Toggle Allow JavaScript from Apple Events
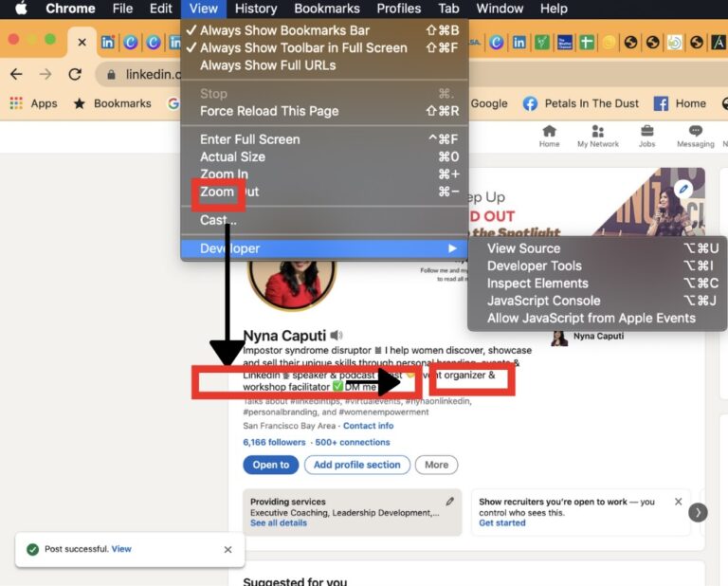Viewport: 728px width, 586px height. pyautogui.click(x=597, y=318)
